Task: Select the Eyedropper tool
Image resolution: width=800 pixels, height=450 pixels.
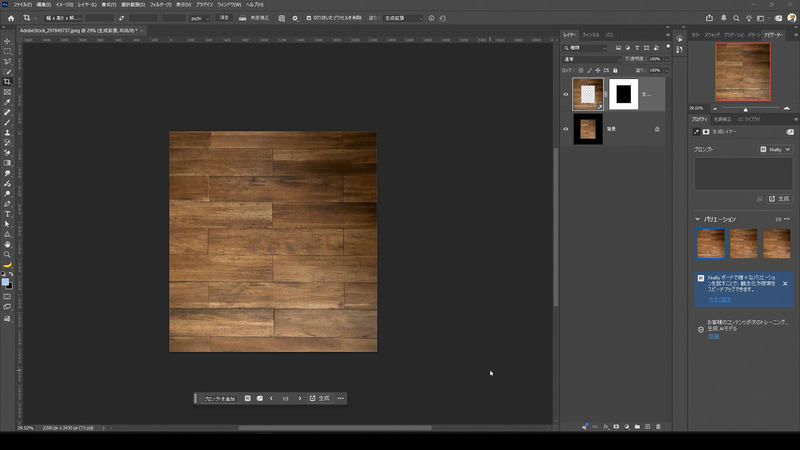Action: 7,102
